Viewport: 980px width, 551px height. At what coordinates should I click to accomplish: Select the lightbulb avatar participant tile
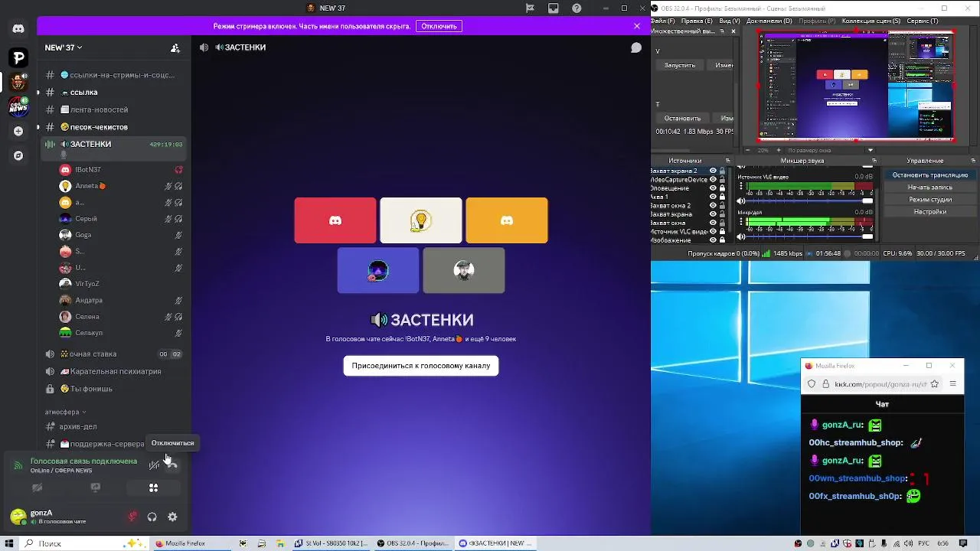pyautogui.click(x=421, y=220)
